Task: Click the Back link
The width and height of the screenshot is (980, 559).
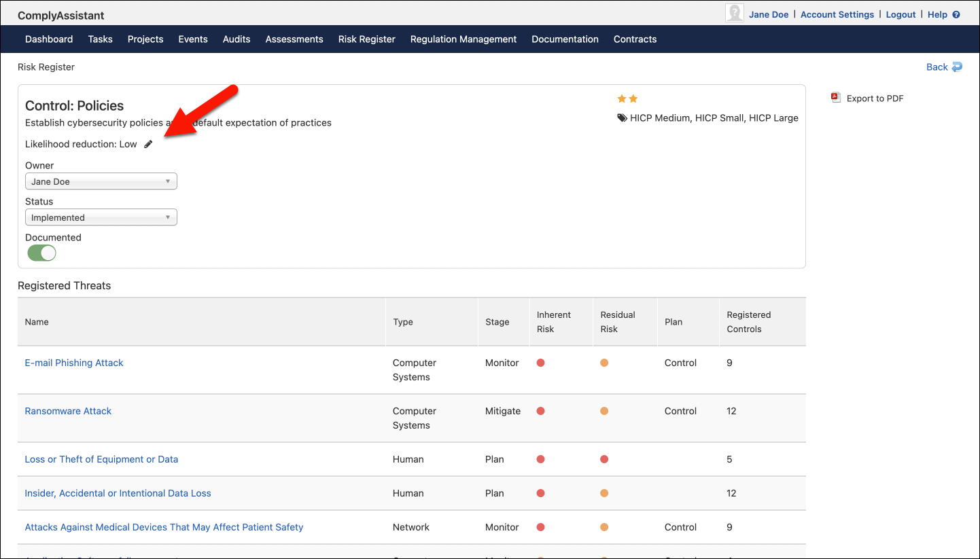Action: [937, 67]
